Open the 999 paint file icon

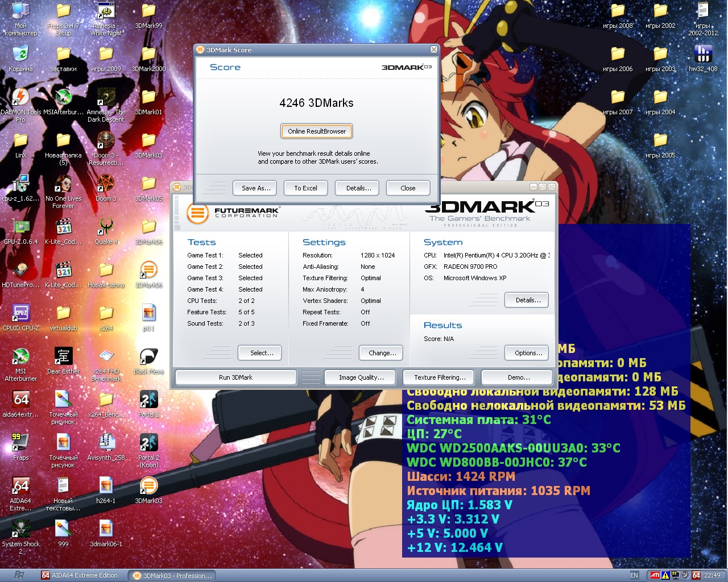pyautogui.click(x=63, y=533)
